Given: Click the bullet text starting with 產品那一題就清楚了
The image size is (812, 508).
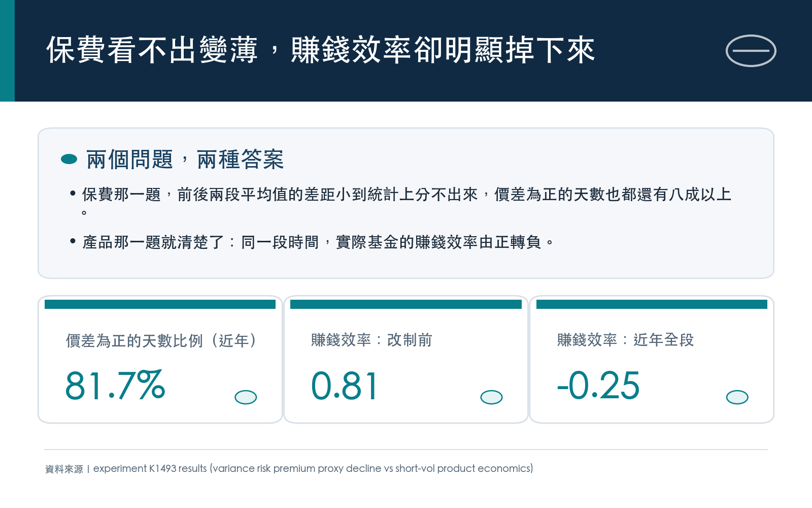Looking at the screenshot, I should point(318,242).
